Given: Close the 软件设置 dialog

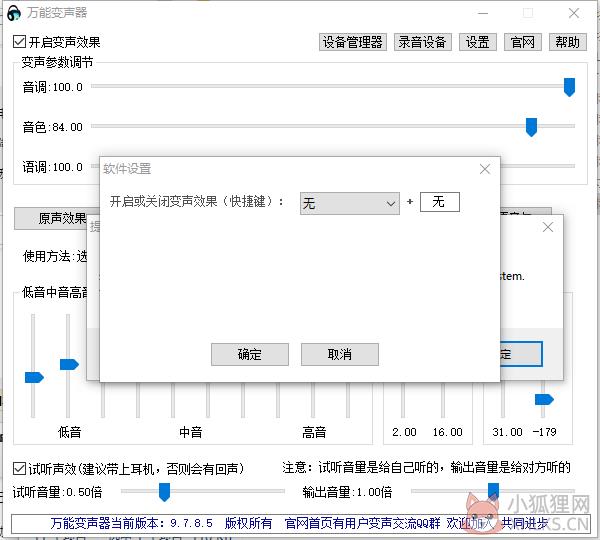Looking at the screenshot, I should 485,169.
